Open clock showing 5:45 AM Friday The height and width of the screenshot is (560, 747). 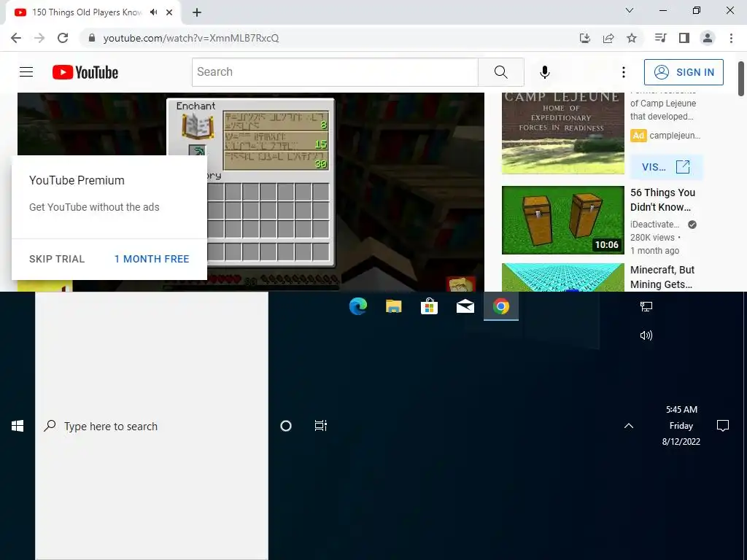point(681,425)
